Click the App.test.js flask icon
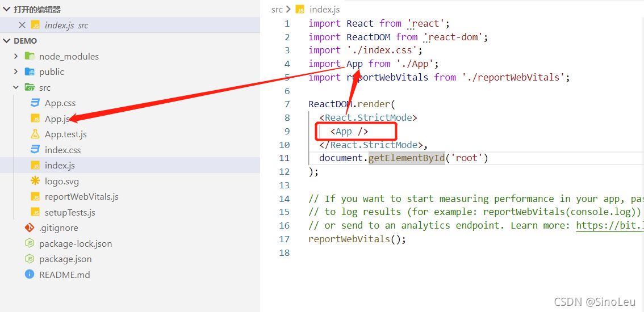 click(35, 134)
